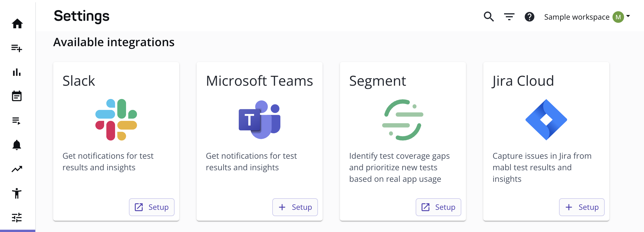Open the accessibility person sidebar icon
Image resolution: width=644 pixels, height=232 pixels.
pos(17,193)
